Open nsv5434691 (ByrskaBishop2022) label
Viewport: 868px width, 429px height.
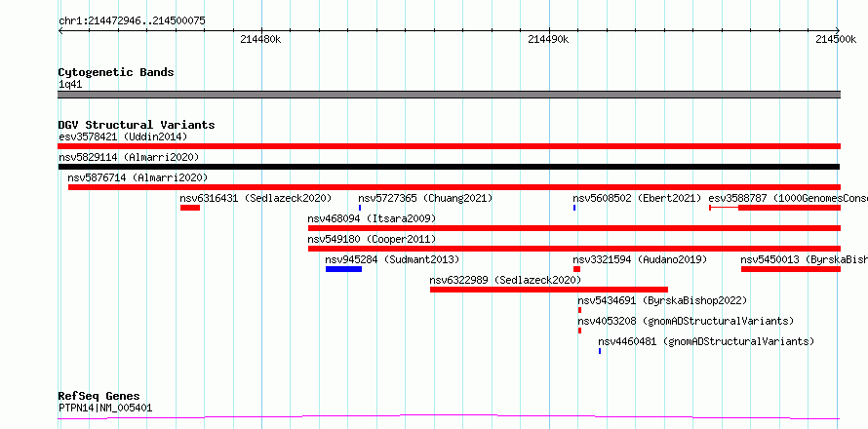(x=662, y=300)
